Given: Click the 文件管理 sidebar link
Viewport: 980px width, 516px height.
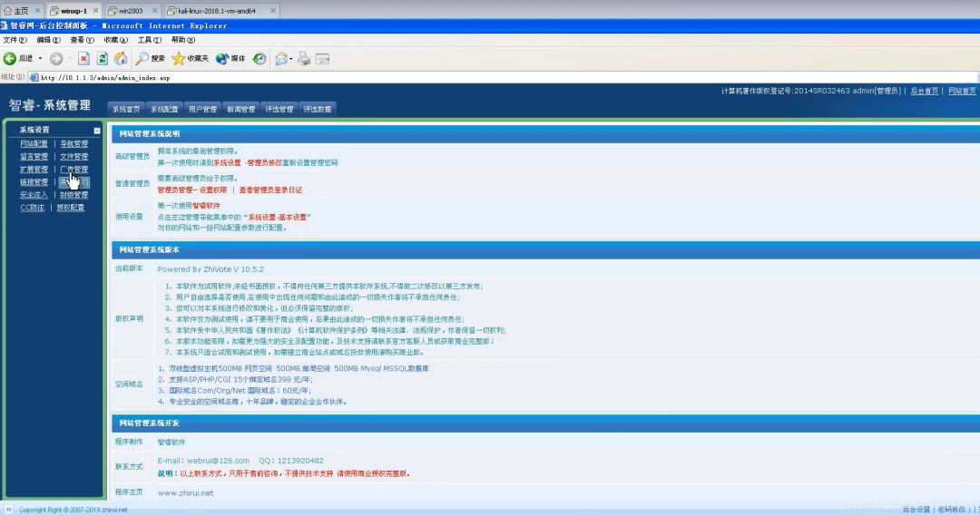Looking at the screenshot, I should pos(73,157).
